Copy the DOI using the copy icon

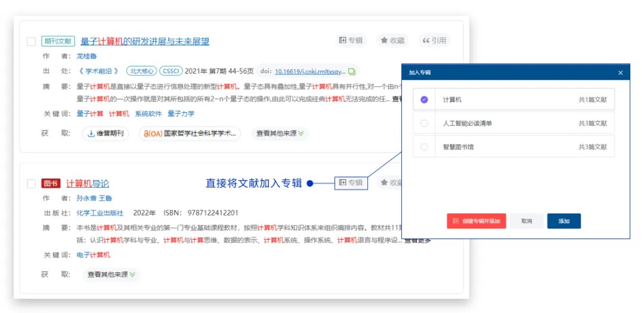(x=352, y=72)
